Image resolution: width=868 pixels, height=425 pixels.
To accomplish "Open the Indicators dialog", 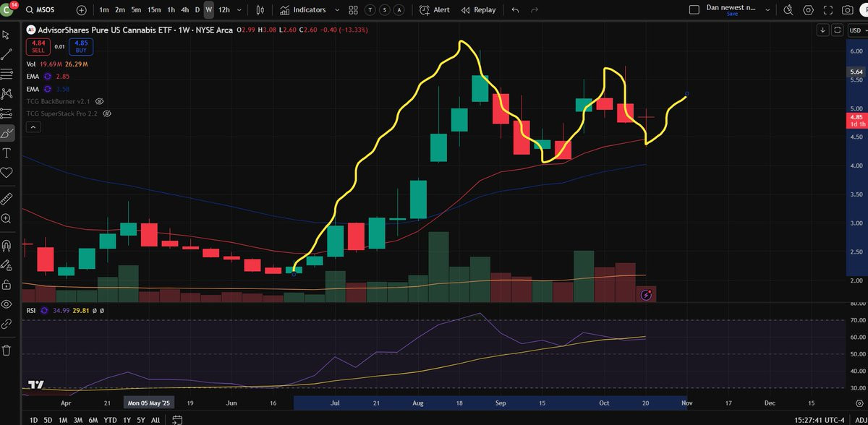I will coord(303,10).
